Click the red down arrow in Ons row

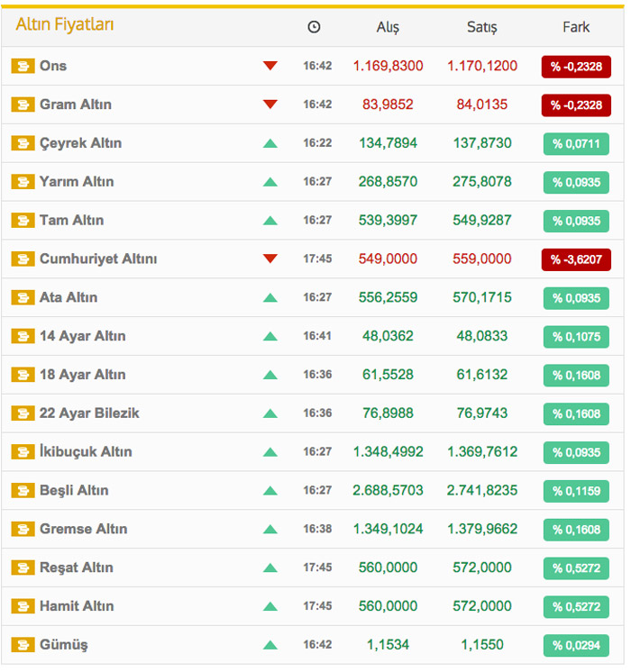tap(270, 66)
